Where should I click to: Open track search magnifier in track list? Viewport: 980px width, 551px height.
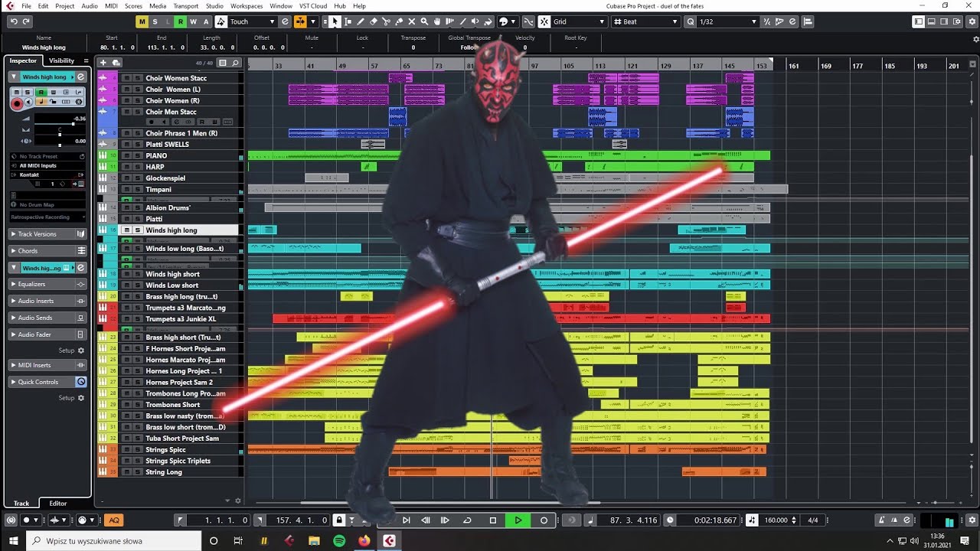coord(236,63)
